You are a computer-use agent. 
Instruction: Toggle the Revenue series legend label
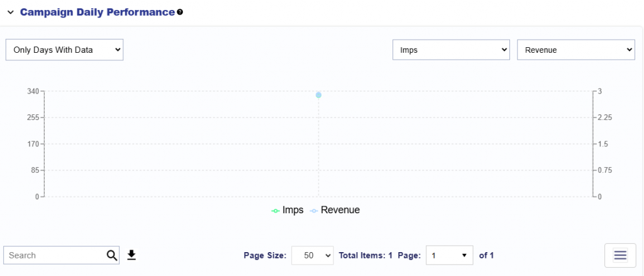click(340, 210)
